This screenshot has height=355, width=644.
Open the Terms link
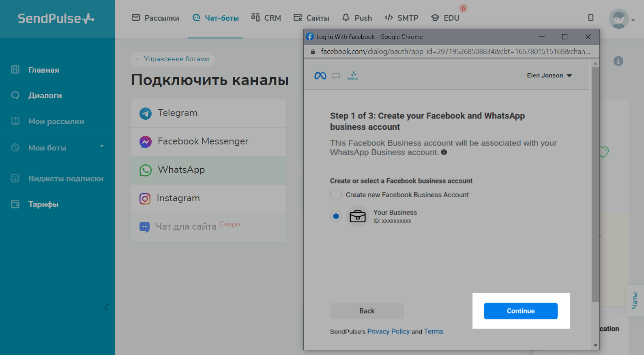coord(434,331)
